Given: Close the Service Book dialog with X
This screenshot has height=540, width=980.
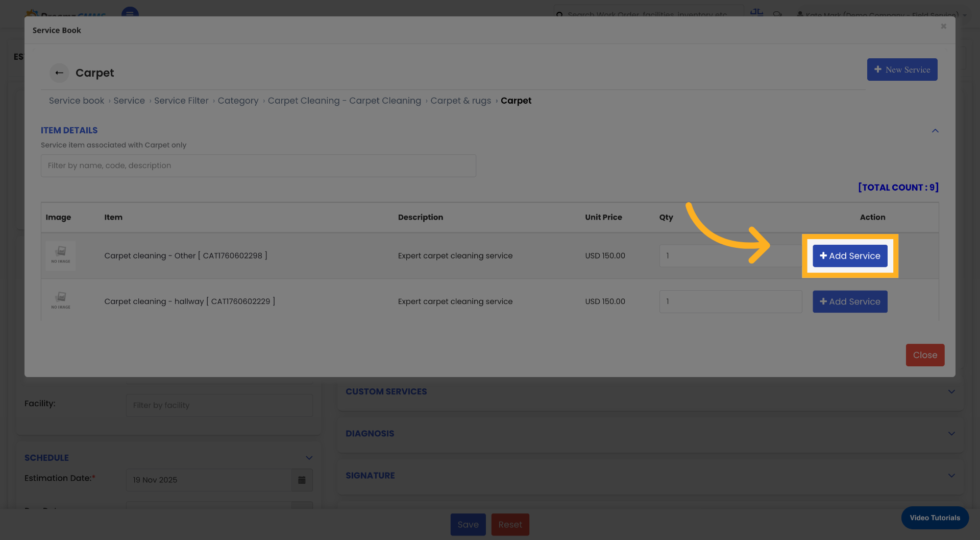Looking at the screenshot, I should (944, 27).
